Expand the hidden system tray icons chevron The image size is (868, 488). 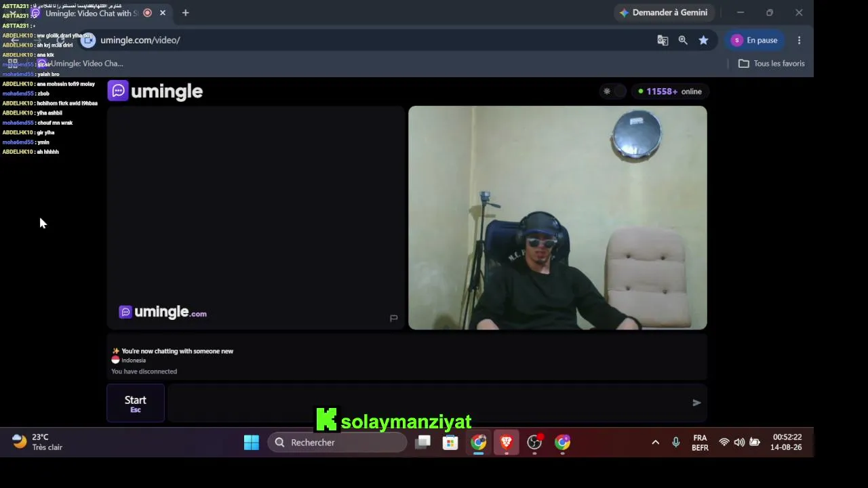655,443
